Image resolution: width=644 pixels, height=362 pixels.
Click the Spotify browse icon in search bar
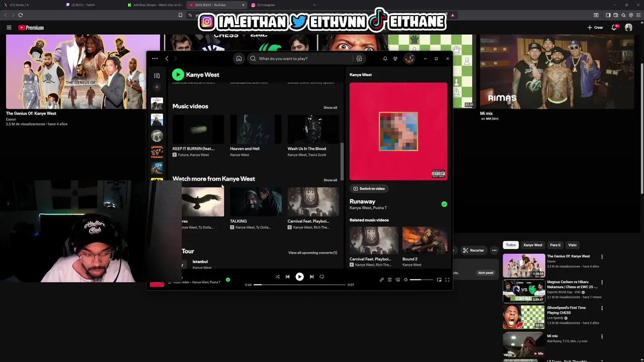(359, 58)
